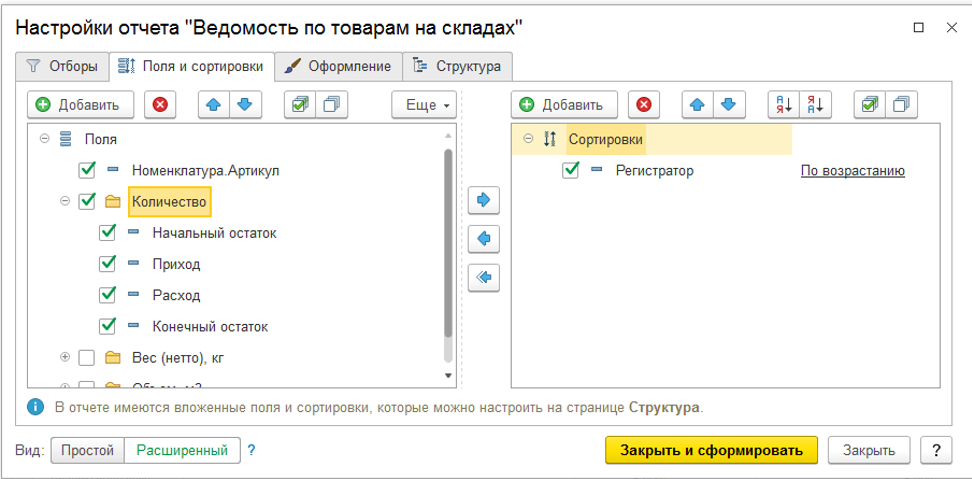Click right arrow to add field to sortings
The height and width of the screenshot is (479, 972).
pos(484,200)
